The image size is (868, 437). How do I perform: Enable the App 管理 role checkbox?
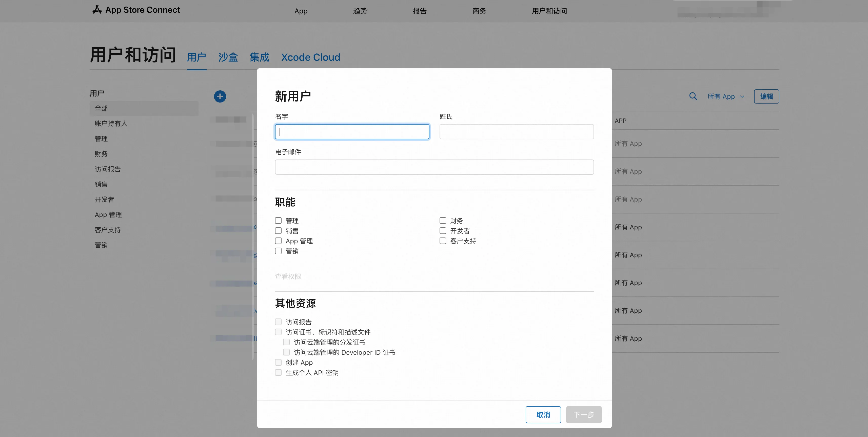click(278, 241)
